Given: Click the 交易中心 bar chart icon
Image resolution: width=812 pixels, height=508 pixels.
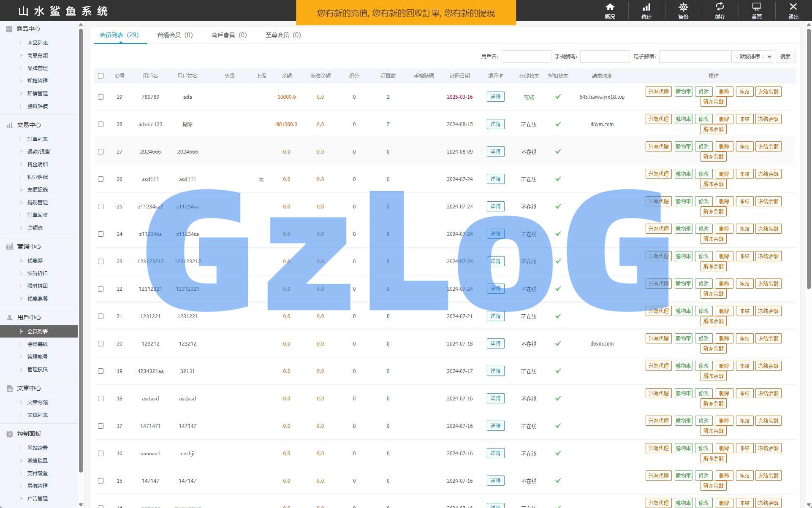Looking at the screenshot, I should [9, 125].
